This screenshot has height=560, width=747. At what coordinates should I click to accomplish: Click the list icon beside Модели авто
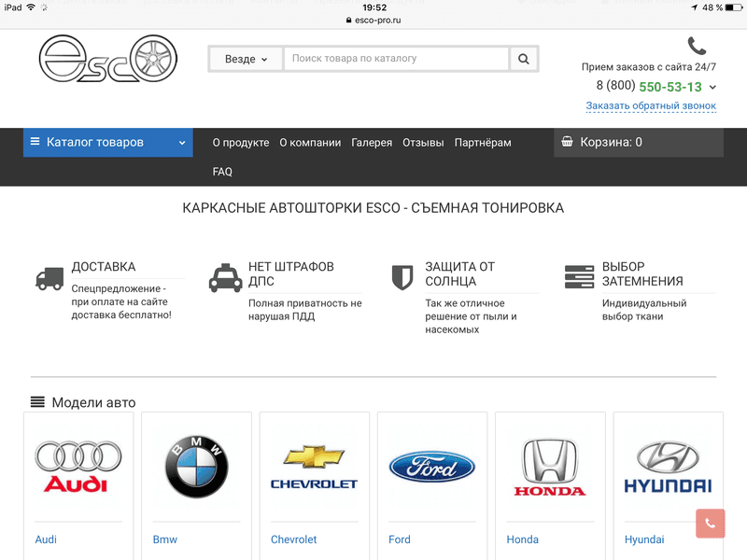37,402
